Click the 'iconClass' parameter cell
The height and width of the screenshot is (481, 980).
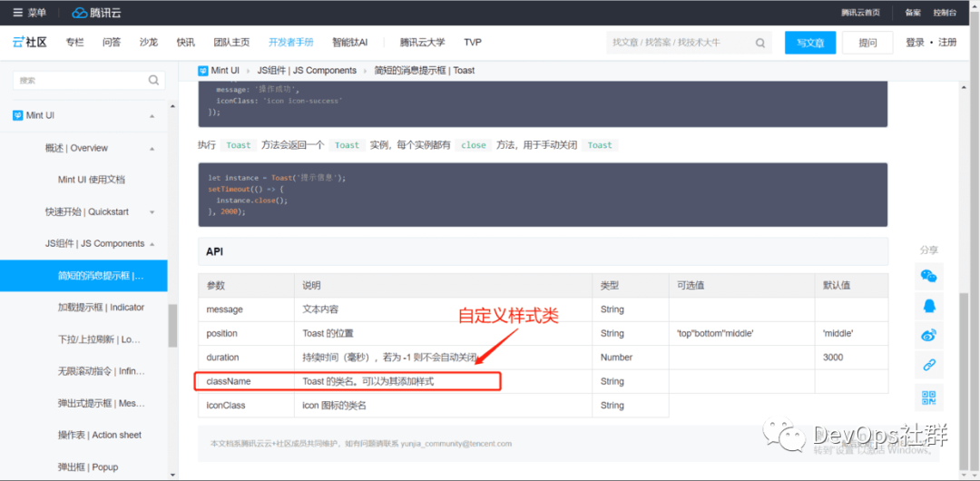tap(246, 406)
